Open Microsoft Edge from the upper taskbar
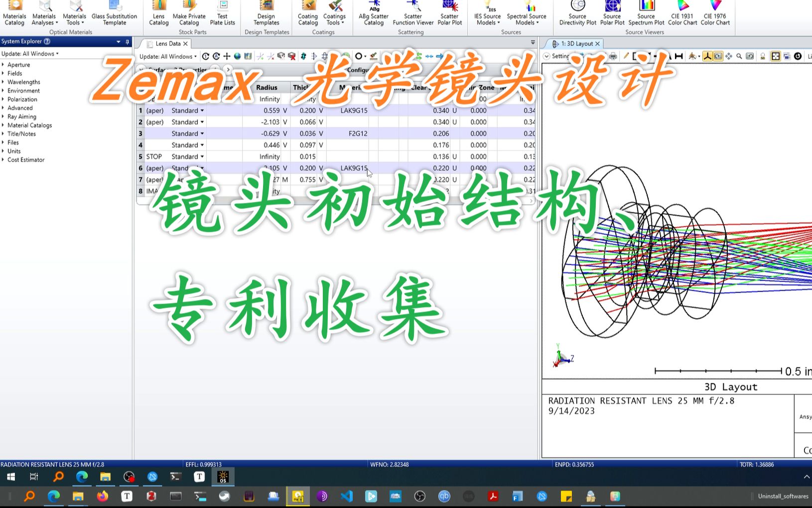 tap(82, 477)
